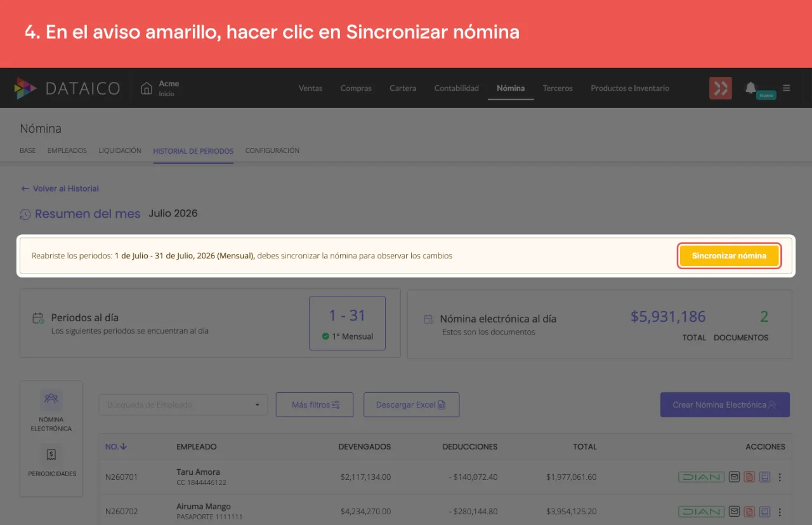Viewport: 812px width, 525px height.
Task: Click payroll number N260701
Action: point(121,477)
